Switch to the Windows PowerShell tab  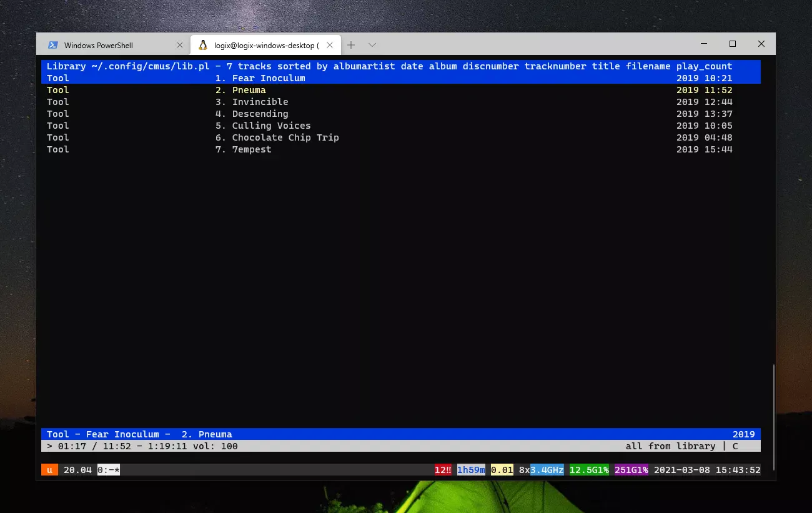115,45
